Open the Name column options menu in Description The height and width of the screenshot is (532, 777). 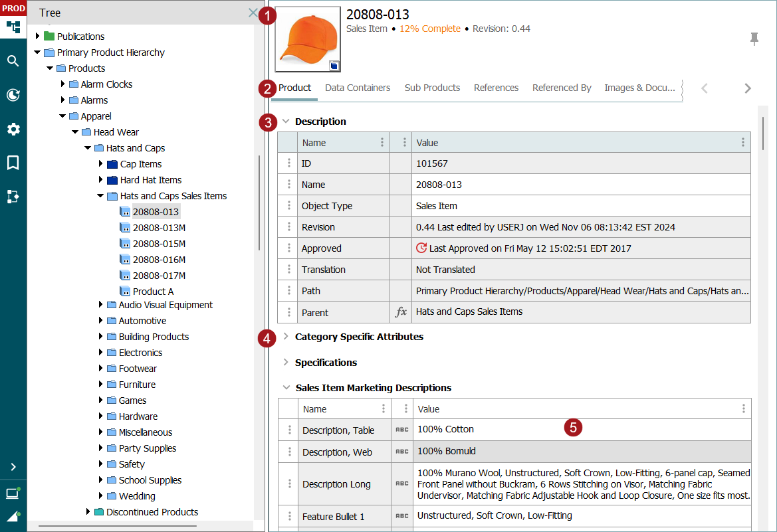point(382,143)
